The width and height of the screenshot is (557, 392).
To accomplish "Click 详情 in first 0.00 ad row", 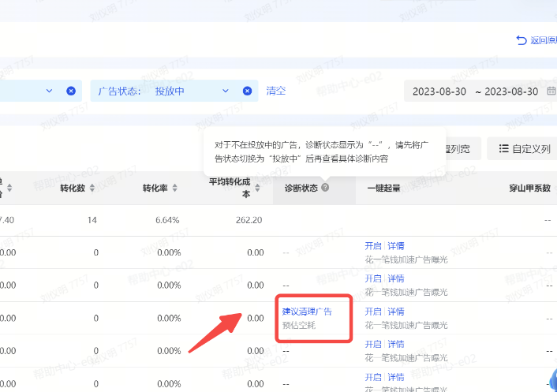I will [x=396, y=246].
